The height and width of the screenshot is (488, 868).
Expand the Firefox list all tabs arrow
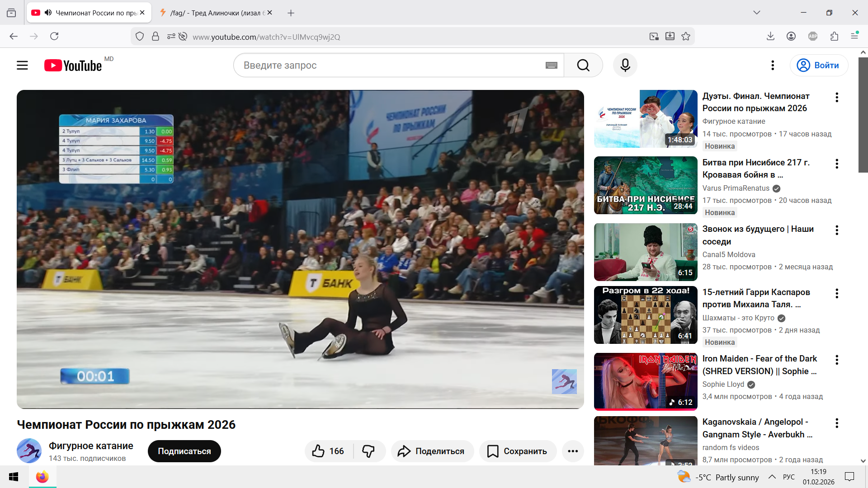coord(756,13)
